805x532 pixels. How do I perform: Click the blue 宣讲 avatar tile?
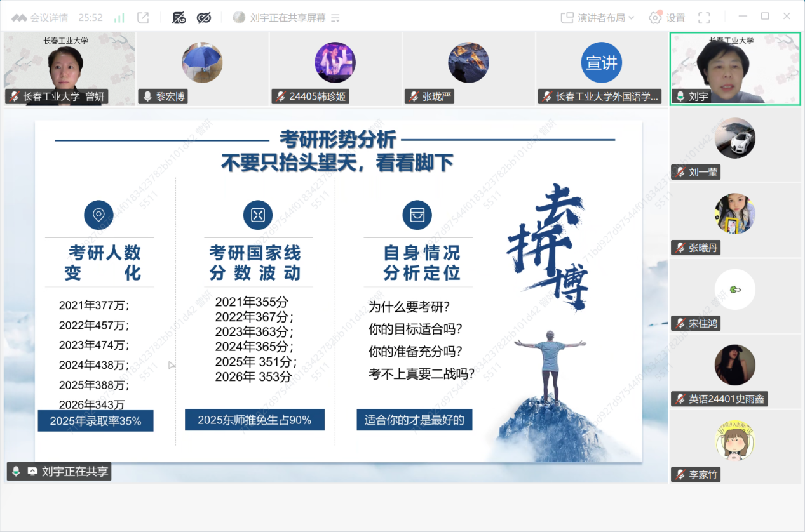(601, 63)
